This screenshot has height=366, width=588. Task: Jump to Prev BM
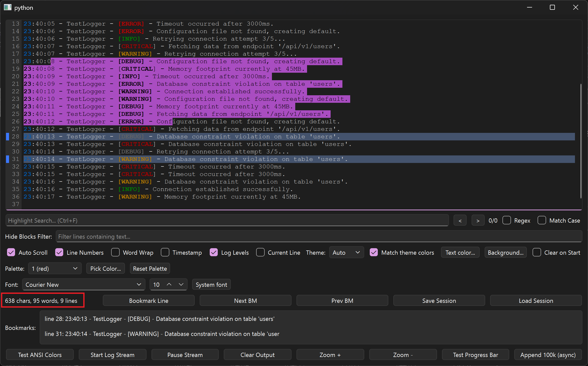(x=342, y=301)
